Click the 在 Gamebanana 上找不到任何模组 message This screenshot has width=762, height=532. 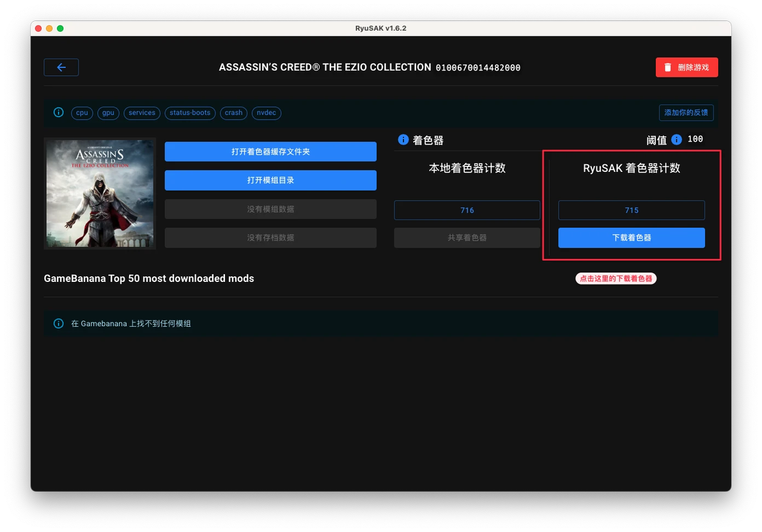(130, 324)
